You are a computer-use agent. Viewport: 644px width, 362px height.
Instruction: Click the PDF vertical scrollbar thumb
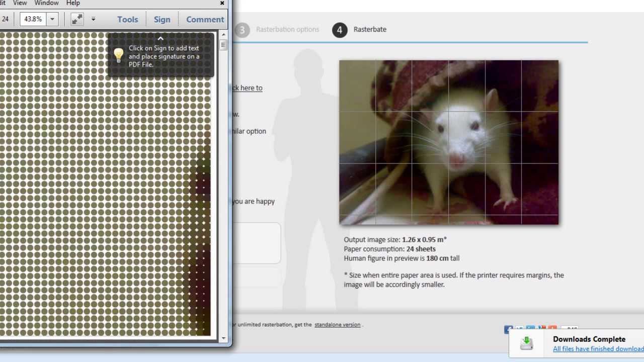(x=223, y=45)
